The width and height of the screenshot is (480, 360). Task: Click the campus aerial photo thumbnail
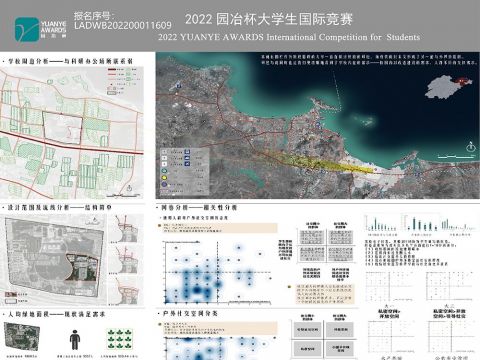[22, 336]
